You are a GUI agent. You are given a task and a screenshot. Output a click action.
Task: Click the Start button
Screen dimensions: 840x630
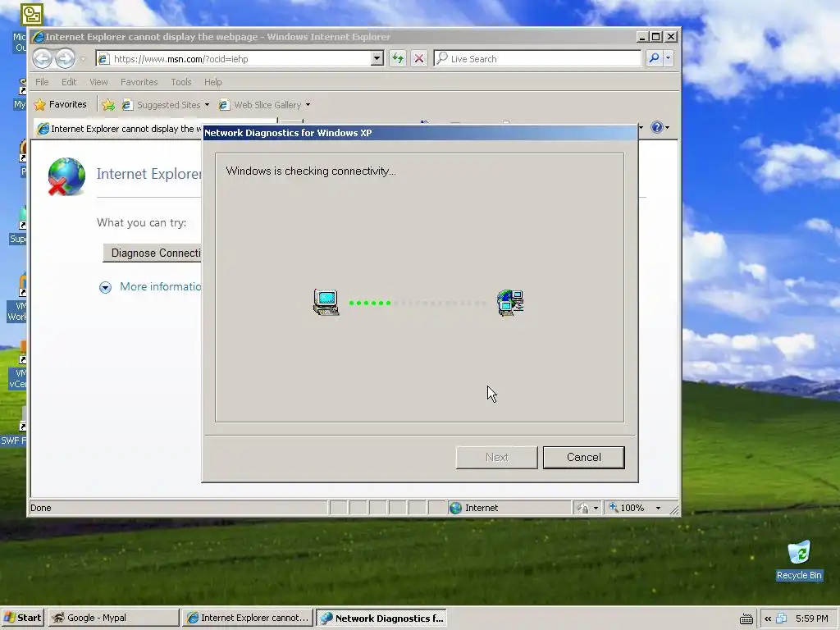(x=23, y=618)
